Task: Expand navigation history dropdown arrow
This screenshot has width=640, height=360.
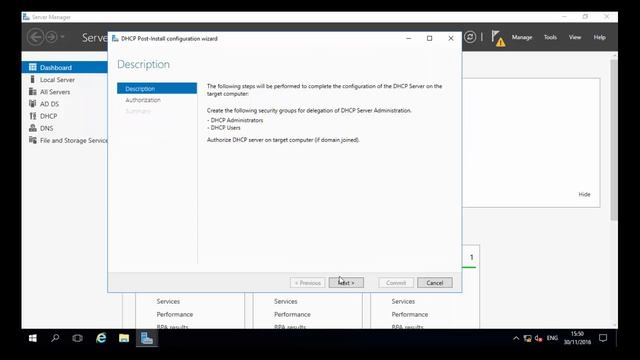Action: click(62, 37)
